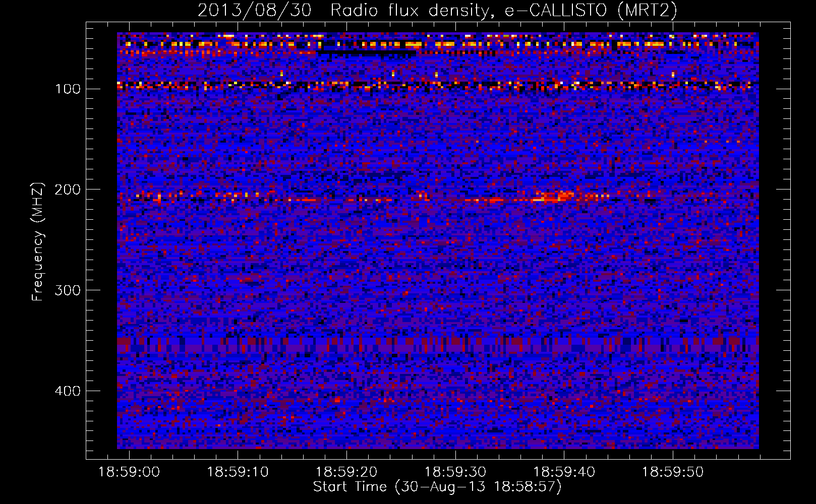
Task: Click the bright burst near 205 MHz at 18:59:40
Action: click(x=554, y=197)
